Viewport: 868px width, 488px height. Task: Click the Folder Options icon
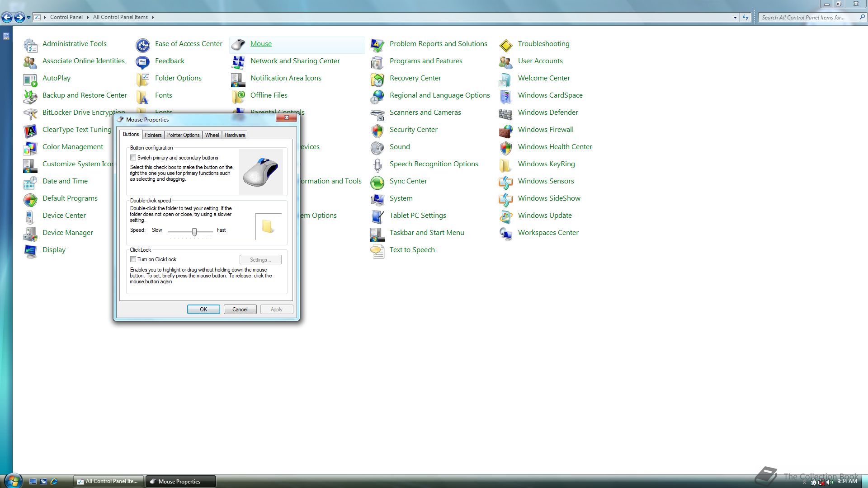click(143, 79)
